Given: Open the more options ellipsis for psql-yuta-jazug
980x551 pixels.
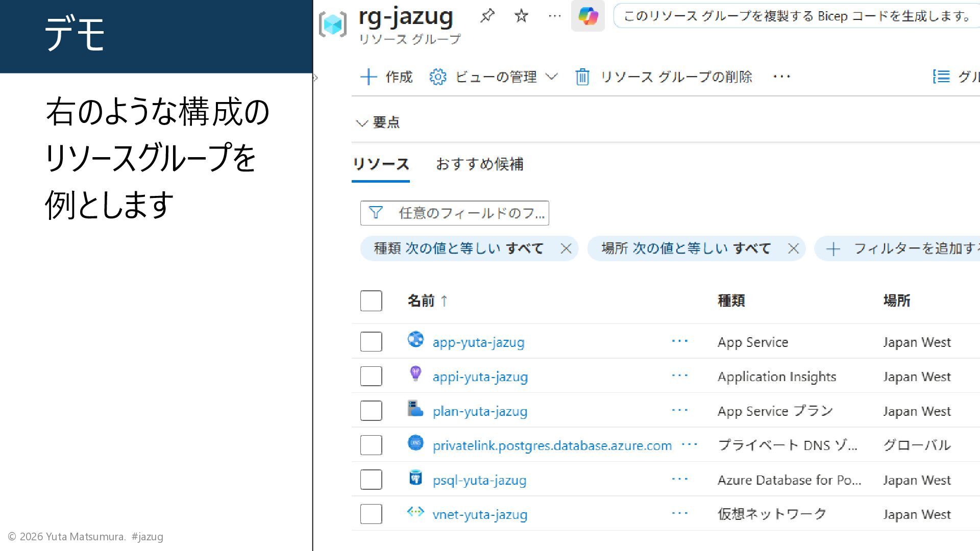Looking at the screenshot, I should pos(679,479).
